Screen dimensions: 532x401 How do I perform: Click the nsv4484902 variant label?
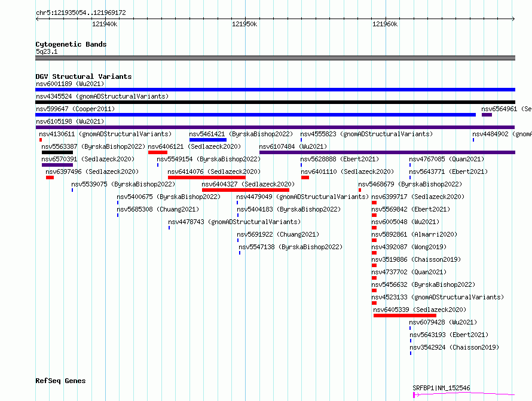[502, 134]
